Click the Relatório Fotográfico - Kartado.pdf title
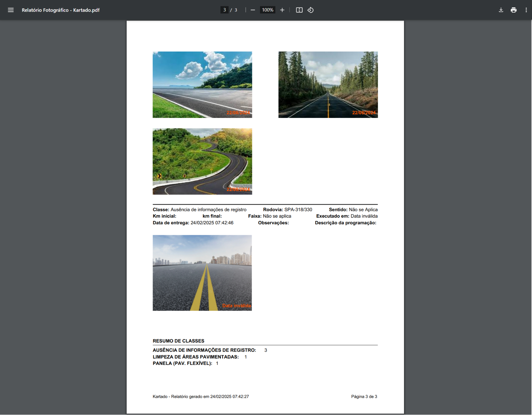The width and height of the screenshot is (532, 415). (x=61, y=10)
